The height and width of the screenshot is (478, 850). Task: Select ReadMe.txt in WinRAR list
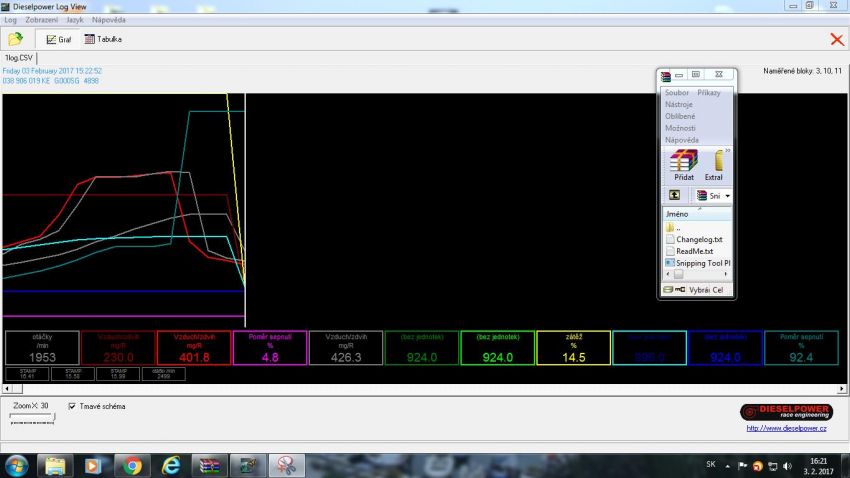pyautogui.click(x=689, y=251)
